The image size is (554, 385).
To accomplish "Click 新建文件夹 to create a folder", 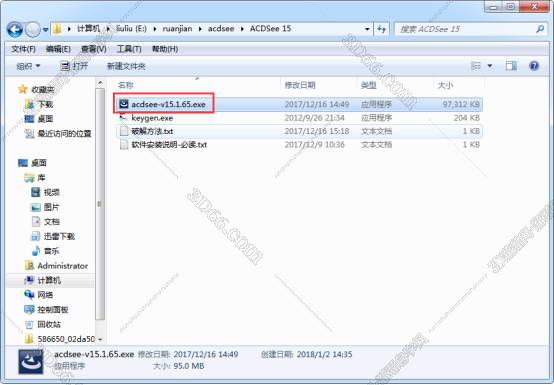I will pyautogui.click(x=126, y=66).
